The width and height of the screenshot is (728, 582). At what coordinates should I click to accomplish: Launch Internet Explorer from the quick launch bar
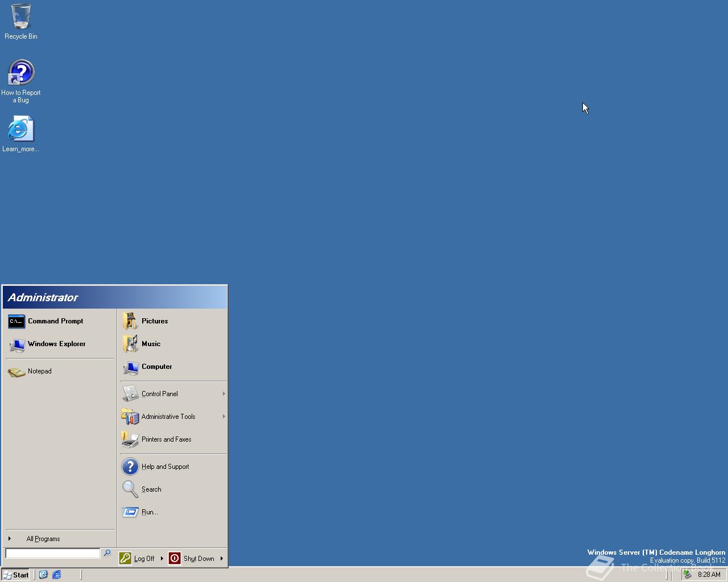click(57, 575)
